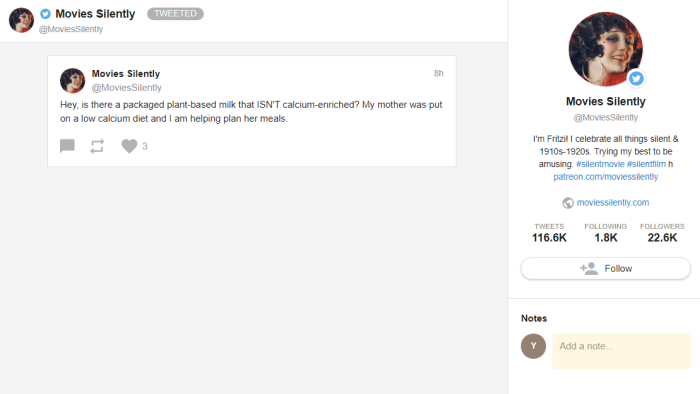Click the TWEETED status badge
This screenshot has height=394, width=700.
tap(175, 14)
